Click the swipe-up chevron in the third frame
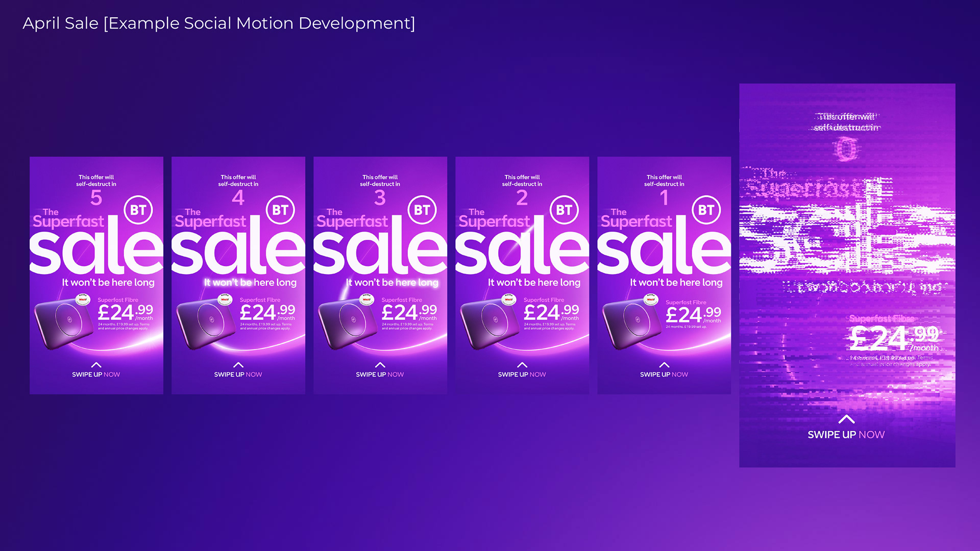 (x=380, y=365)
